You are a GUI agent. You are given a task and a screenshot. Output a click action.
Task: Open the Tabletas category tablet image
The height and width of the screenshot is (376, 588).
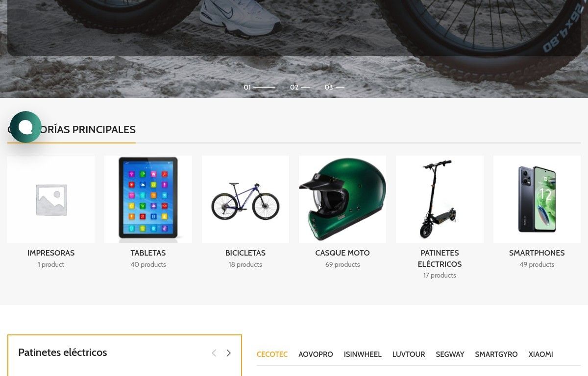coord(148,199)
